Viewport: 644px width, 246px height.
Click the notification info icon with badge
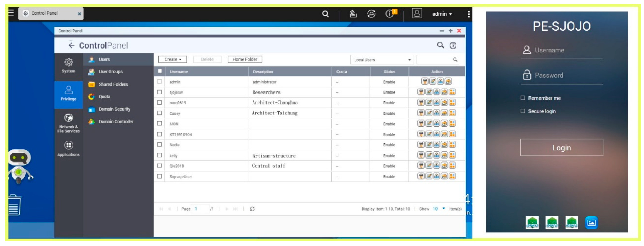coord(390,14)
